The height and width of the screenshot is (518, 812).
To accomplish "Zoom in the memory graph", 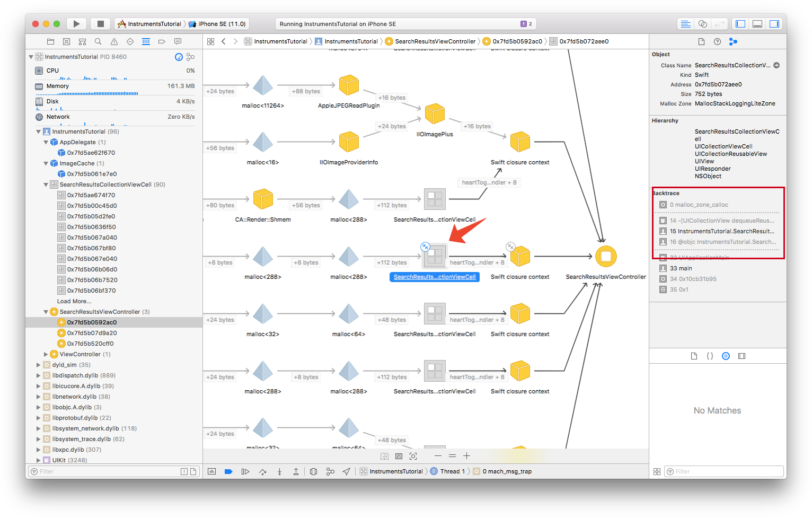I will click(466, 456).
